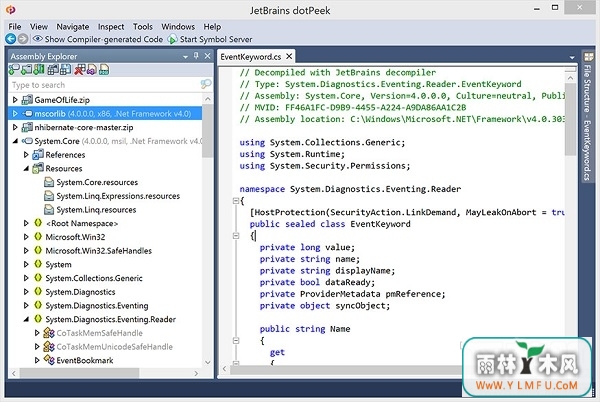Image resolution: width=600 pixels, height=402 pixels.
Task: Click the Export to Project Visual Studio icon
Action: click(91, 70)
